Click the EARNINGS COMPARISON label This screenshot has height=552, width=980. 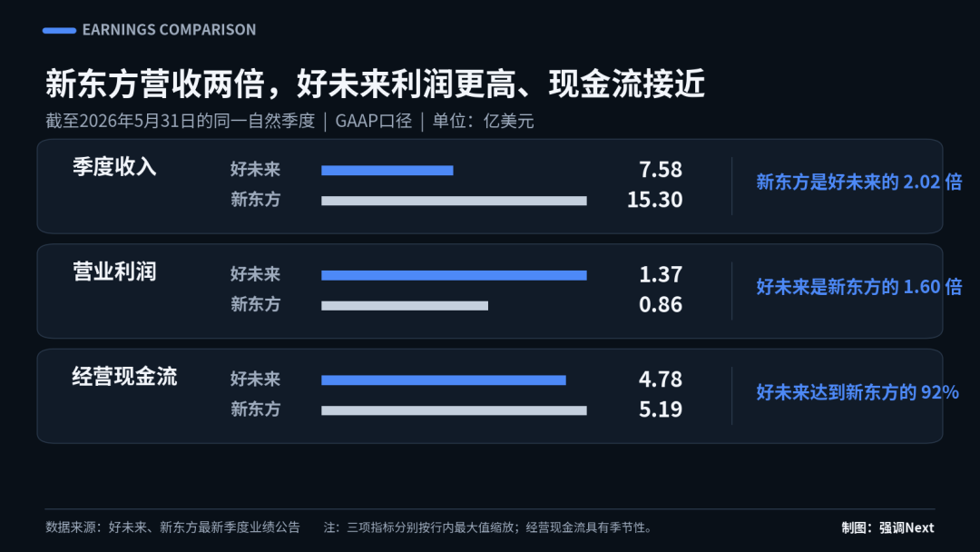point(169,29)
